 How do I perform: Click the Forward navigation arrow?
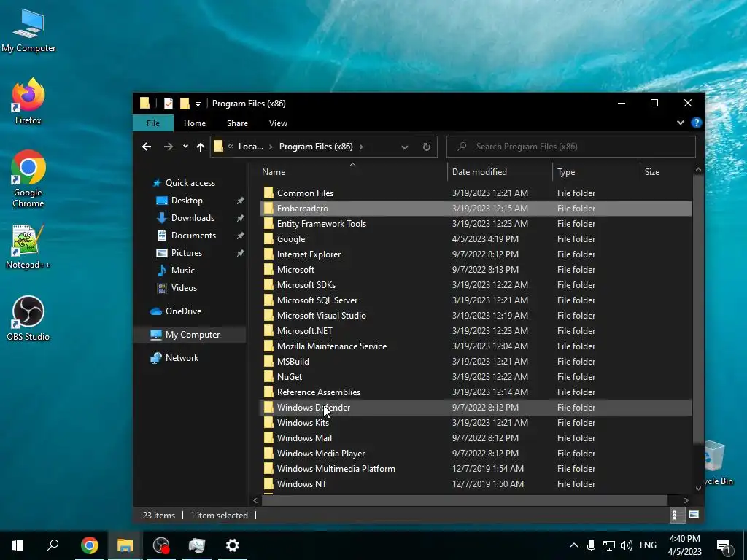click(169, 147)
